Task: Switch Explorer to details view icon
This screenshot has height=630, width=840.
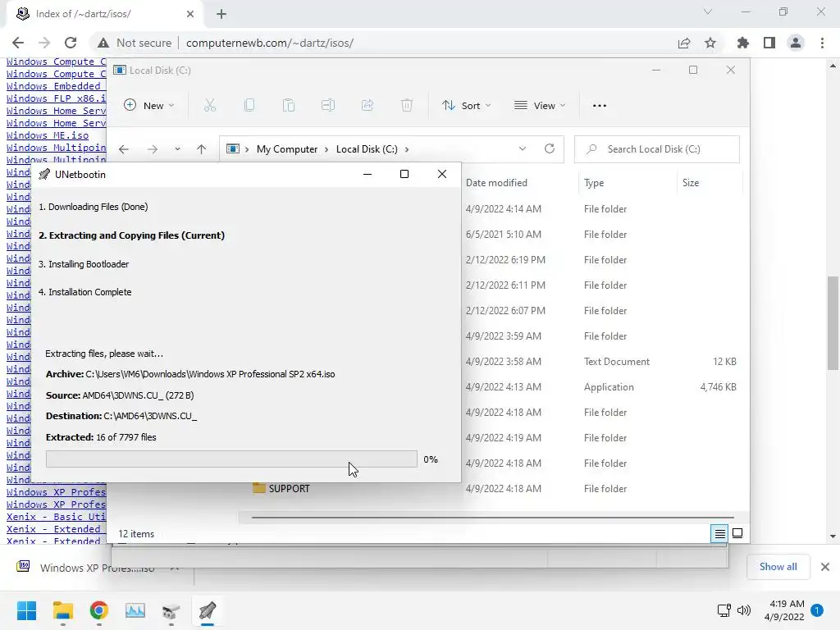Action: pyautogui.click(x=719, y=533)
